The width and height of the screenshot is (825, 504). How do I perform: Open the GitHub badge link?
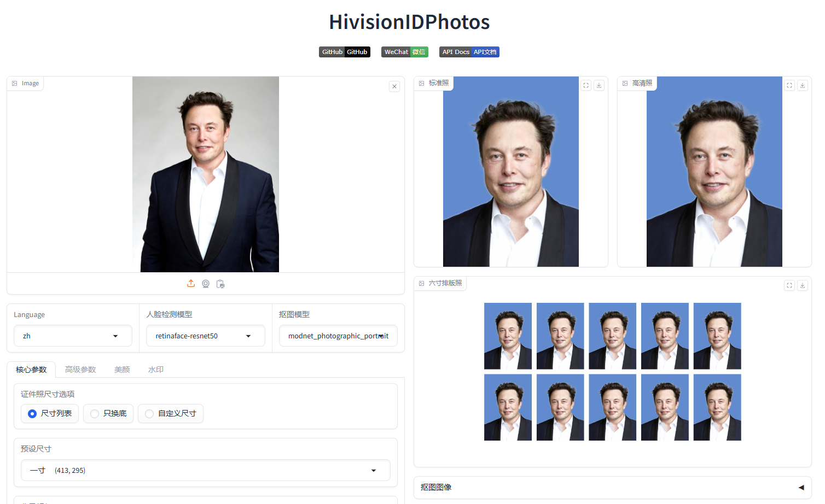point(345,52)
